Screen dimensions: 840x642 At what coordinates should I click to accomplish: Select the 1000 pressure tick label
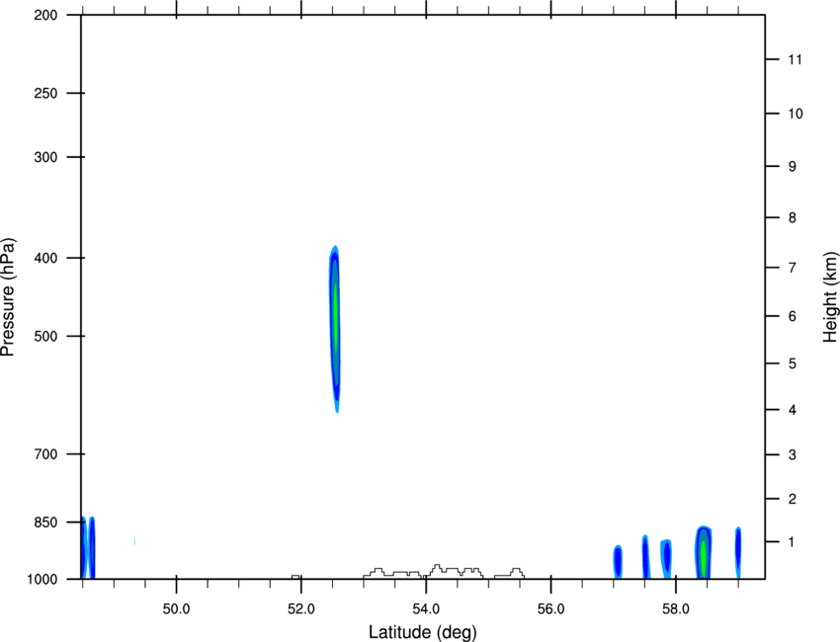[x=42, y=580]
